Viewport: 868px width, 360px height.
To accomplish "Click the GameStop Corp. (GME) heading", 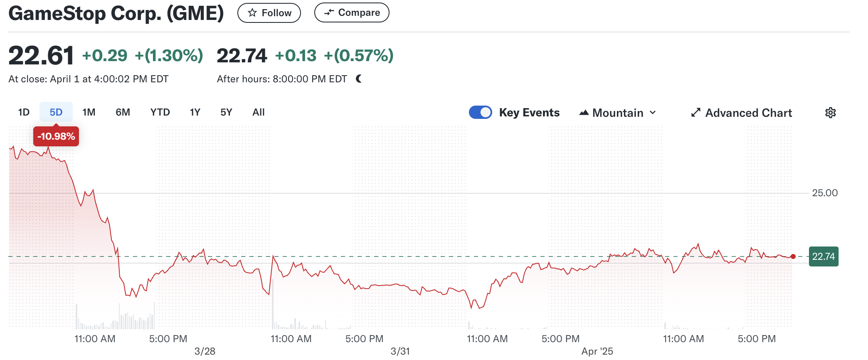I will [116, 13].
